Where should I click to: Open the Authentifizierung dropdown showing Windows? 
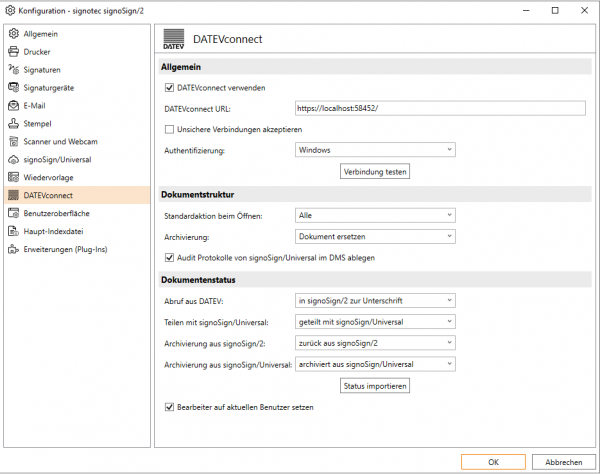click(x=375, y=150)
